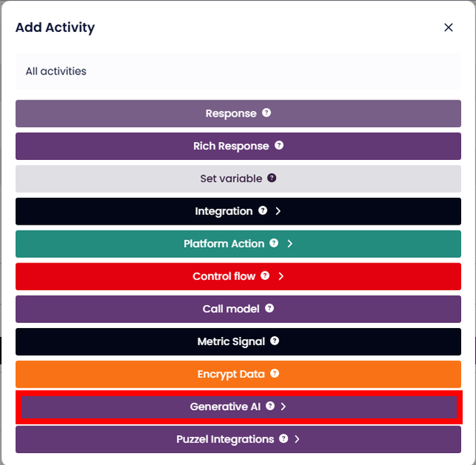Expand the Generative AI chevron
The image size is (476, 465).
pyautogui.click(x=283, y=406)
